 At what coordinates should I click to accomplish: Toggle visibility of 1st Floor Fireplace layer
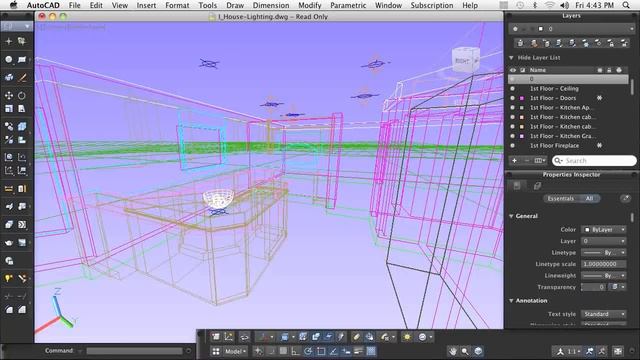coord(513,145)
